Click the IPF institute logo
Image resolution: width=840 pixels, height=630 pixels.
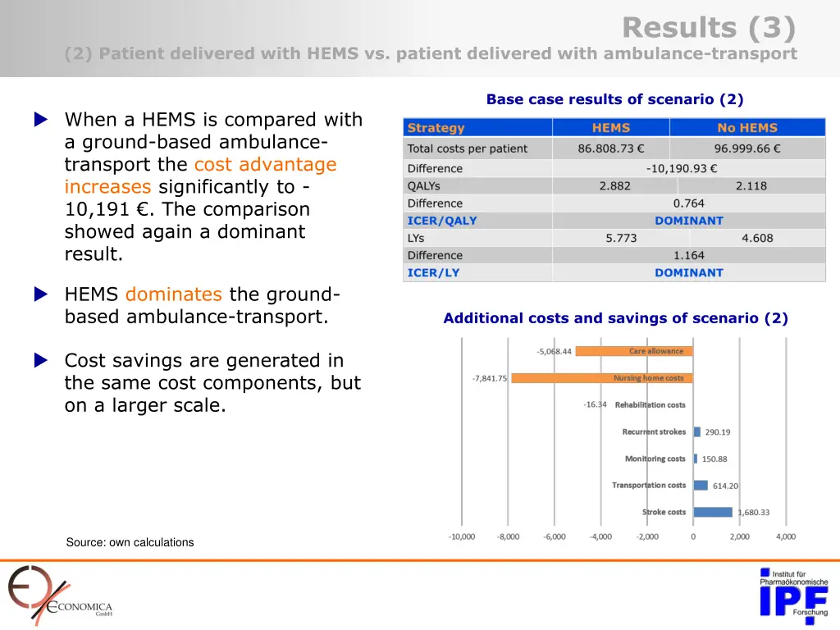coord(794,596)
